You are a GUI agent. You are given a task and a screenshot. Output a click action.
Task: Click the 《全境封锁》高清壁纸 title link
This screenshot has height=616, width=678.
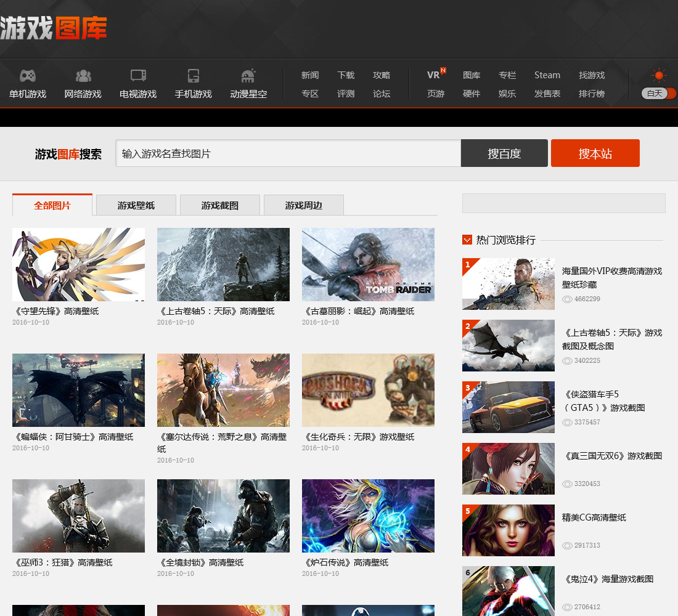point(201,562)
